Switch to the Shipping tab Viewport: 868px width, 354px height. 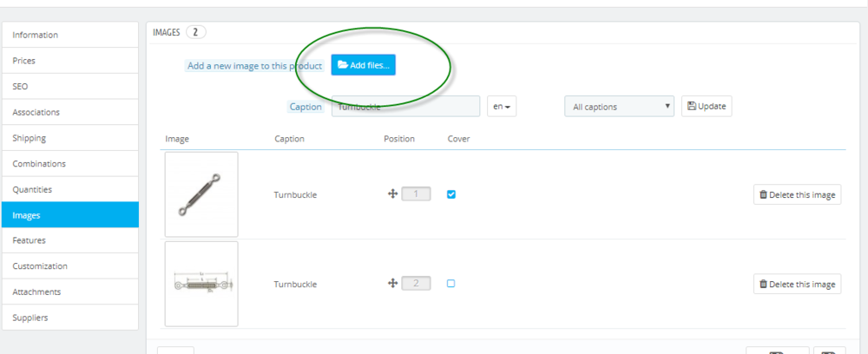(x=69, y=138)
